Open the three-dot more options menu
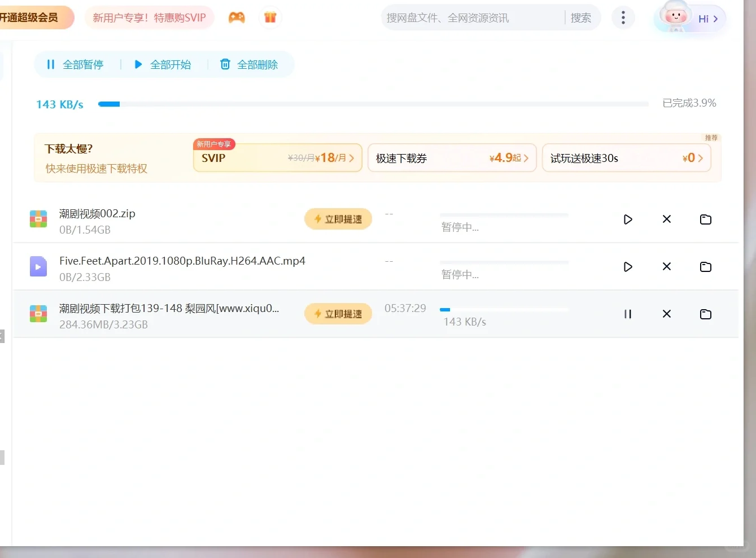The width and height of the screenshot is (756, 558). (x=623, y=17)
